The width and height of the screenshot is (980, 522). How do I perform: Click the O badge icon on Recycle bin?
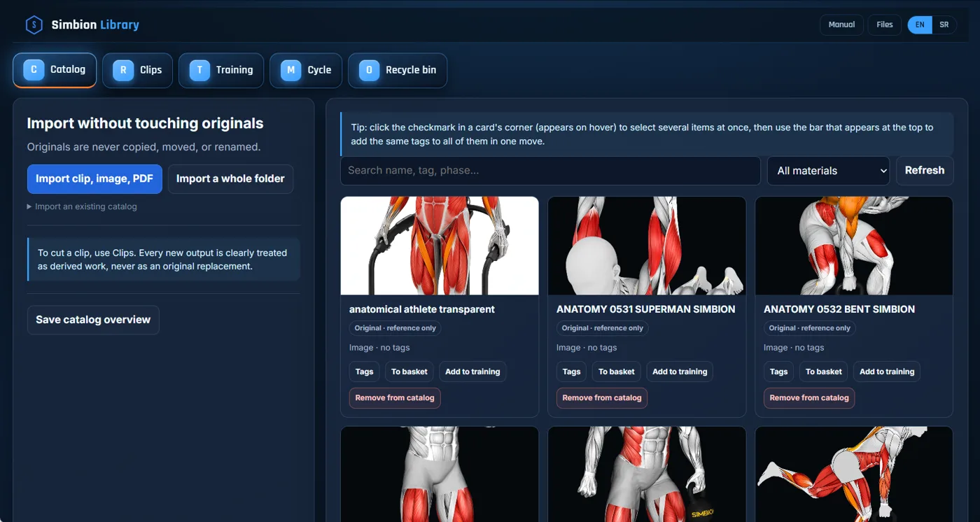tap(369, 70)
